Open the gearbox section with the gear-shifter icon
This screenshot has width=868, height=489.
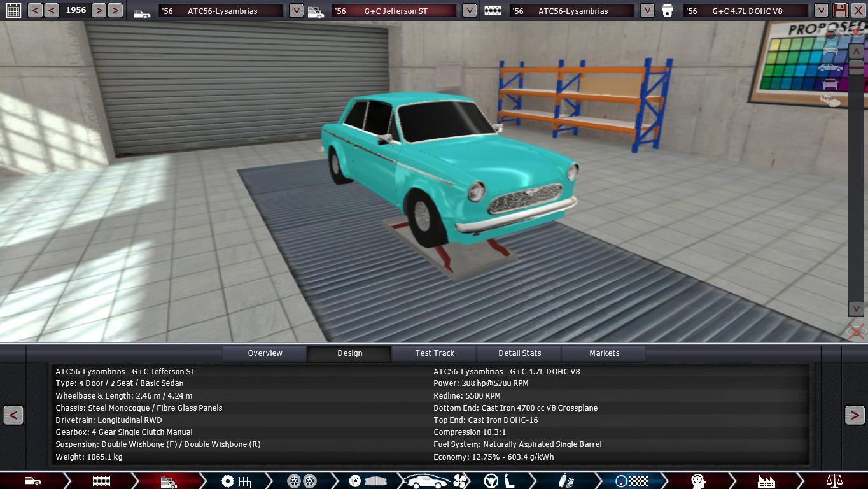pyautogui.click(x=236, y=481)
